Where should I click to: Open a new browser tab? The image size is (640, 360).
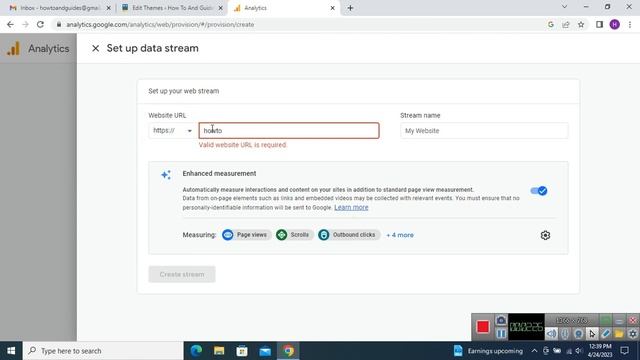coord(350,8)
